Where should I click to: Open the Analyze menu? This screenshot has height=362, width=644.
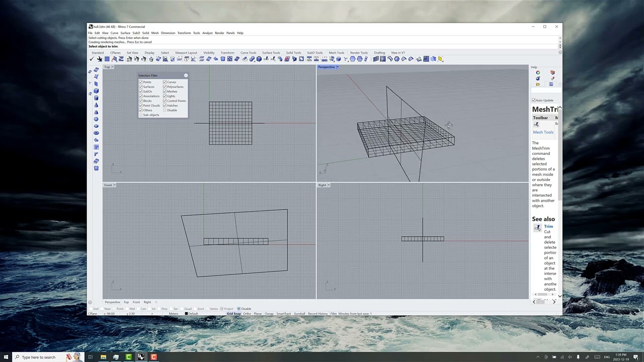207,33
